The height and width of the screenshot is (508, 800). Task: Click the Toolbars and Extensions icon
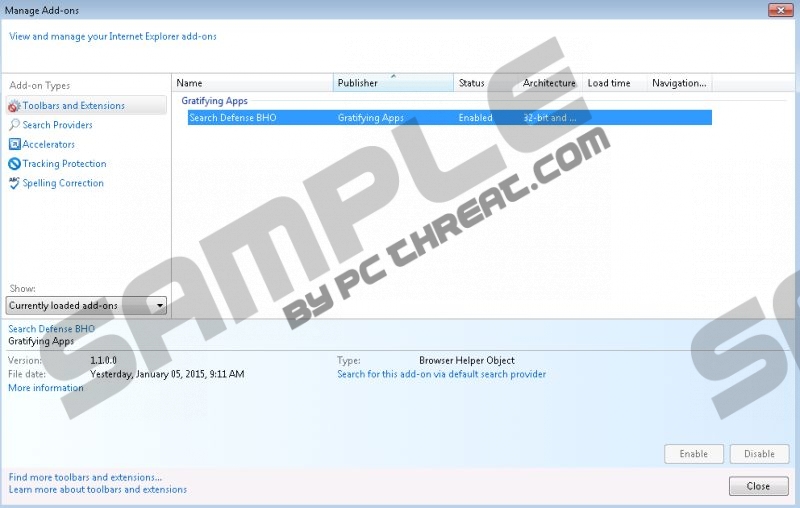coord(14,106)
